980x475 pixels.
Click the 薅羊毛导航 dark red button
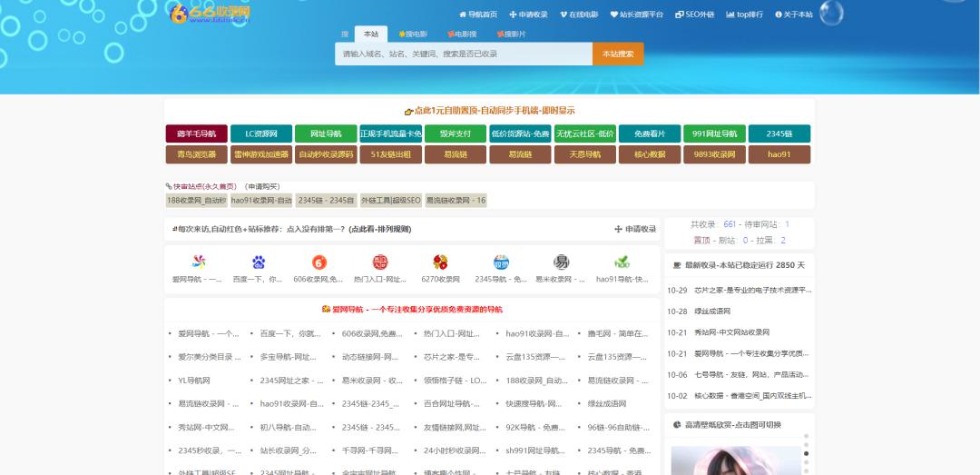tap(196, 134)
